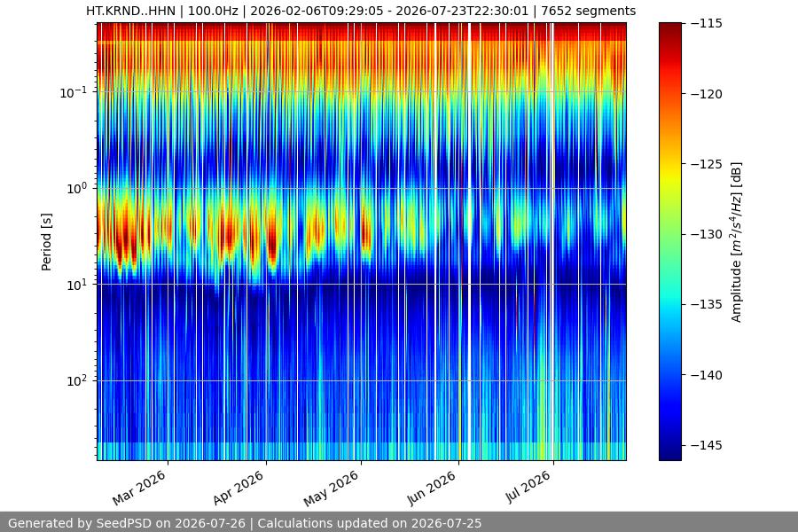Image resolution: width=798 pixels, height=532 pixels.
Task: Click the 'Apr 2026' x-axis label
Action: click(239, 488)
